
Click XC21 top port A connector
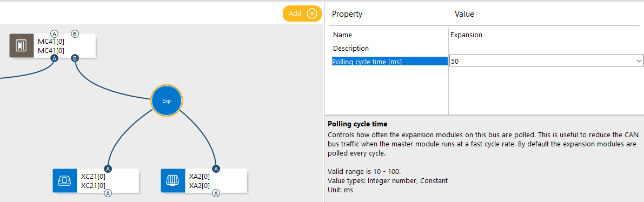point(108,169)
